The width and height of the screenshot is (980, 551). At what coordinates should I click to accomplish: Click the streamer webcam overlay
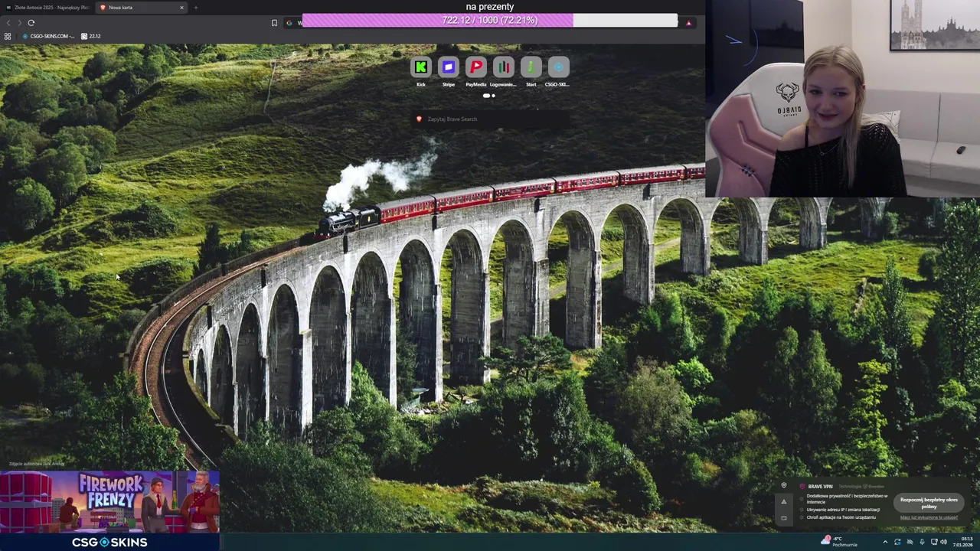842,99
